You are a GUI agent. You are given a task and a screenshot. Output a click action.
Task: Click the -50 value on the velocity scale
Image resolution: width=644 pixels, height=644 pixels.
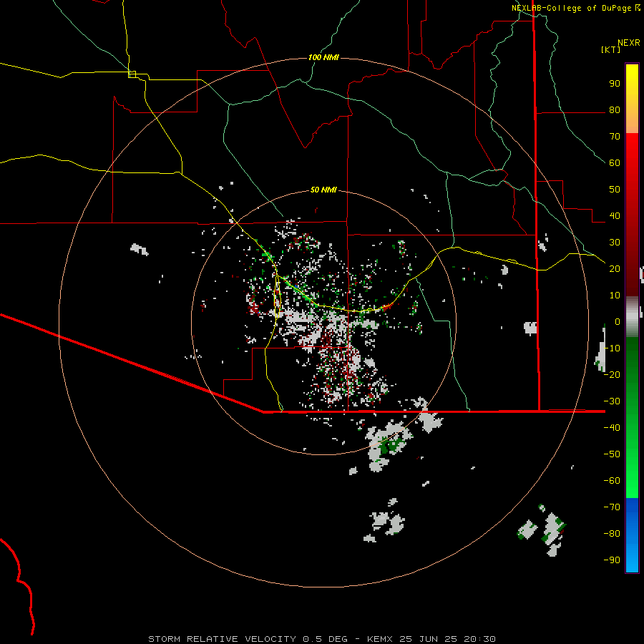click(612, 454)
